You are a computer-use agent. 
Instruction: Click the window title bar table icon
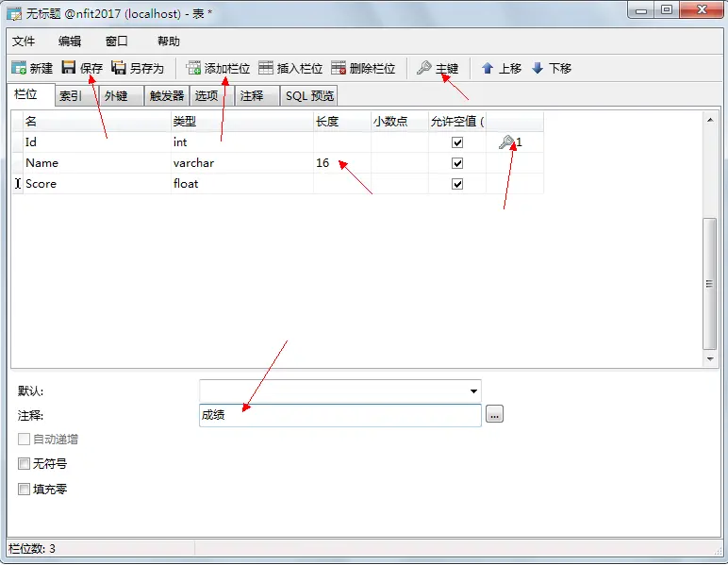14,14
